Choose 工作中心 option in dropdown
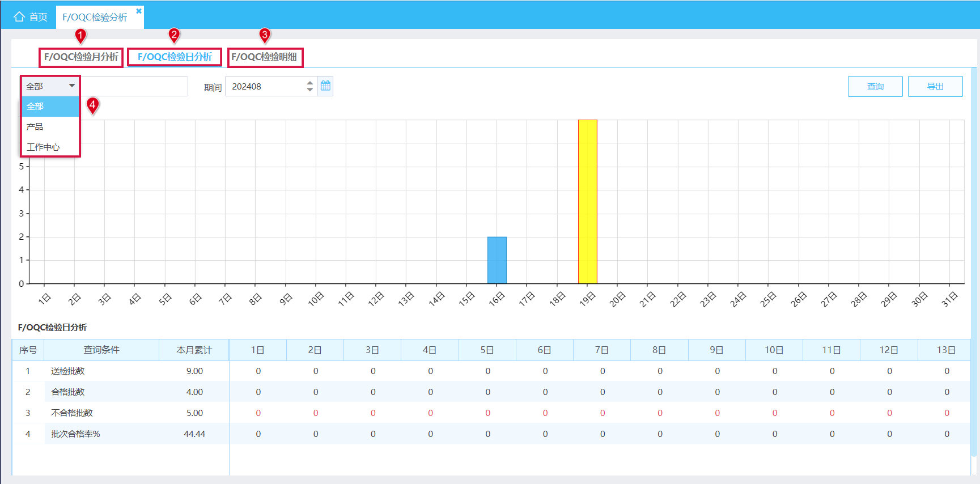Image resolution: width=980 pixels, height=484 pixels. pos(50,147)
